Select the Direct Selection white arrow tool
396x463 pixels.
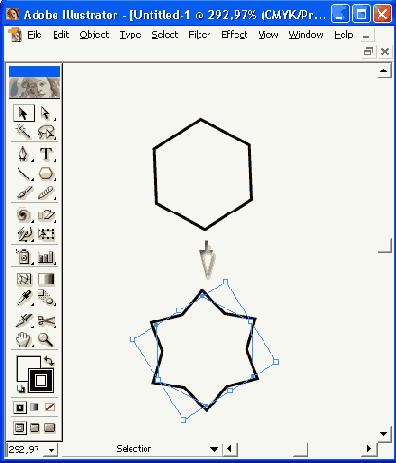pyautogui.click(x=46, y=113)
